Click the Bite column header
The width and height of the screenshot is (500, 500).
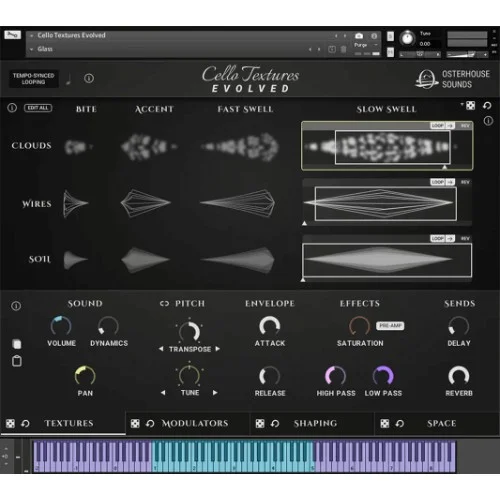86,109
